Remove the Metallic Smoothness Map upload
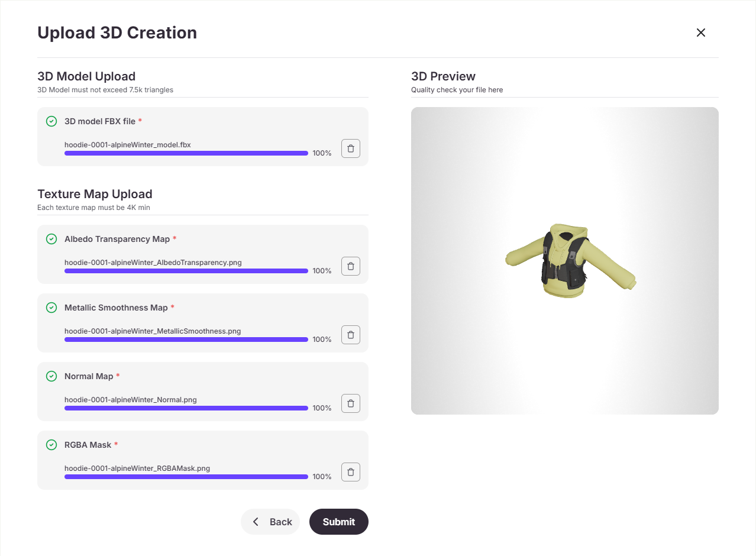 click(350, 335)
